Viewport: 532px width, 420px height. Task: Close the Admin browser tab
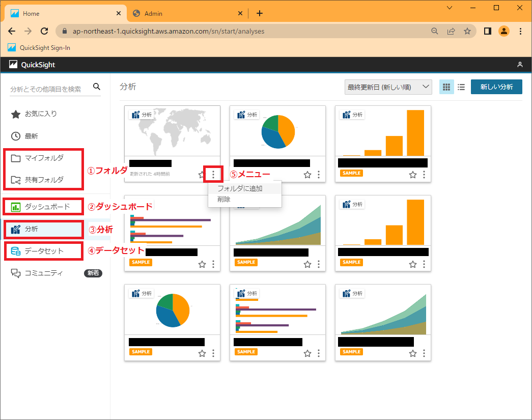240,13
